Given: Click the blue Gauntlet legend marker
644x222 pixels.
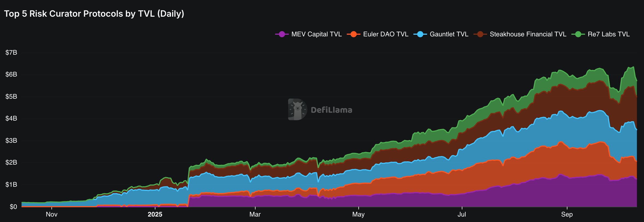Looking at the screenshot, I should tap(420, 34).
